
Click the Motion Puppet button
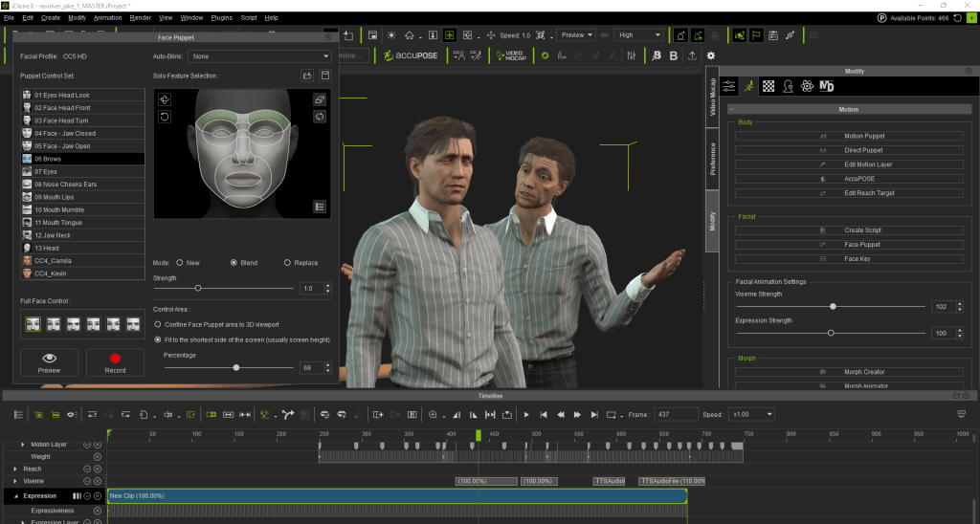tap(849, 136)
